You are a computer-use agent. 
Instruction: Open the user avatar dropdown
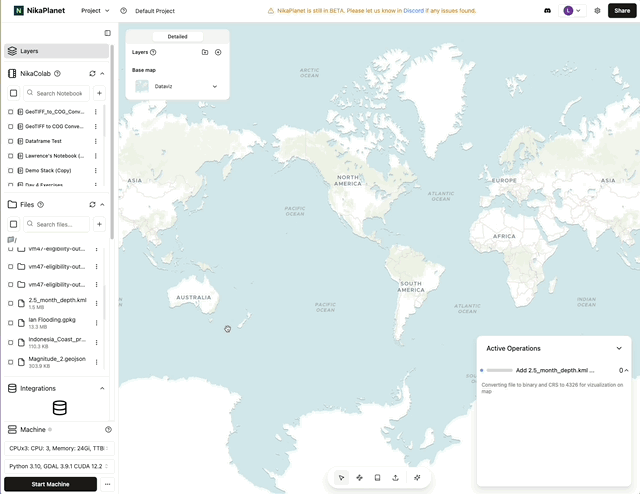pyautogui.click(x=572, y=11)
